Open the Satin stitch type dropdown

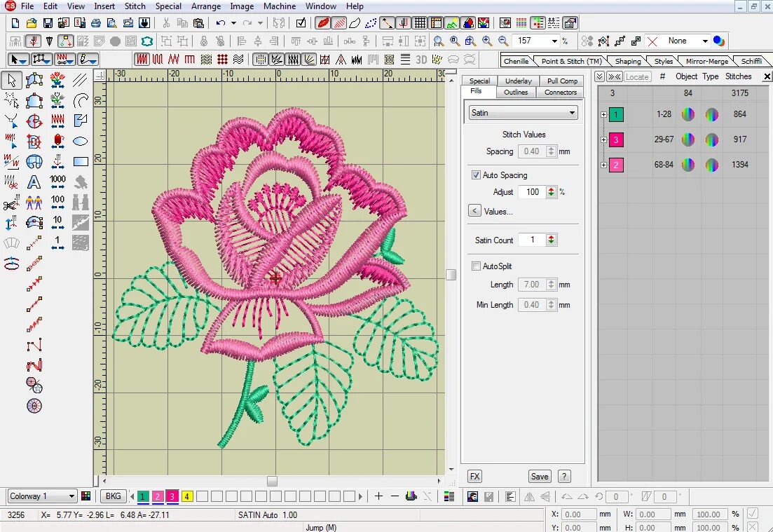pos(572,113)
